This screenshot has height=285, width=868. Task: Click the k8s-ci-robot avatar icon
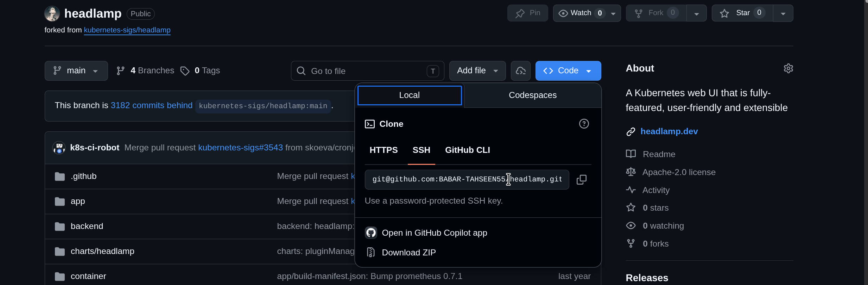pos(59,148)
